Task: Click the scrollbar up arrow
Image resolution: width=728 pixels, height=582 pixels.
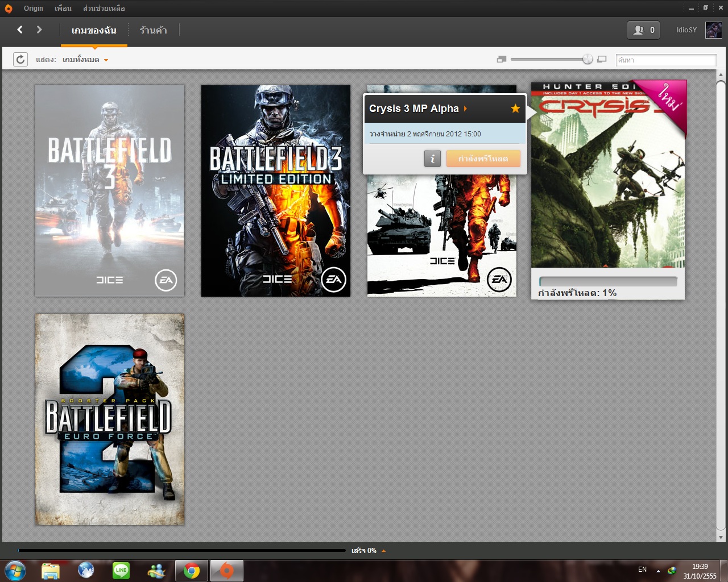Action: pos(721,74)
